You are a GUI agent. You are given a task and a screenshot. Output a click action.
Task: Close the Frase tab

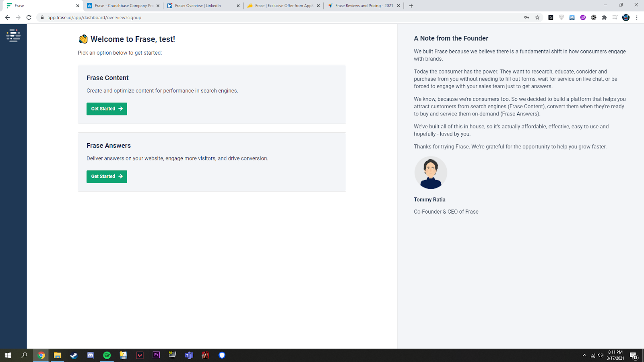78,6
